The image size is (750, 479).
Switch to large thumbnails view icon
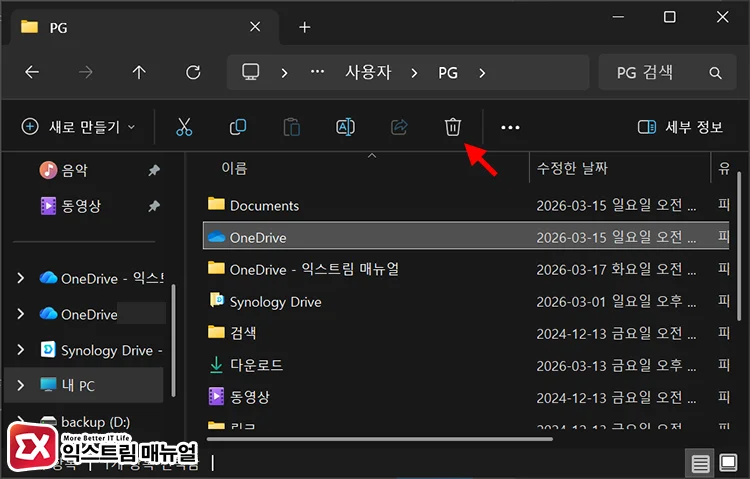[x=728, y=463]
